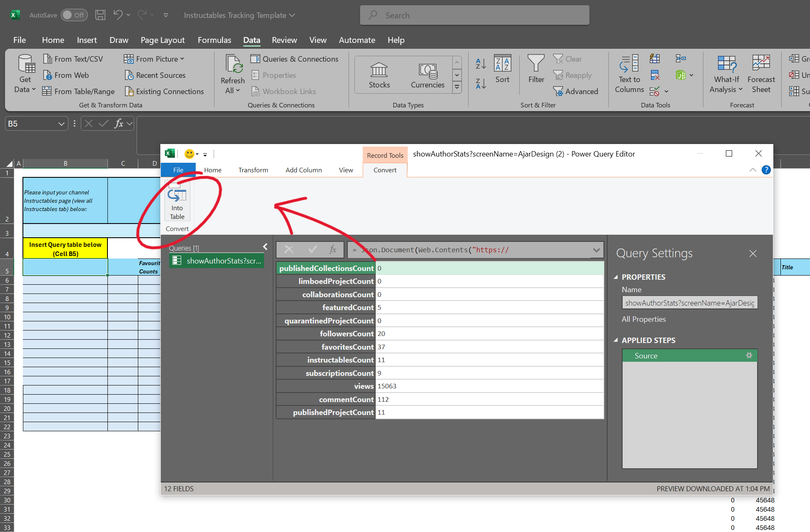Select the Stocks data type

point(379,75)
